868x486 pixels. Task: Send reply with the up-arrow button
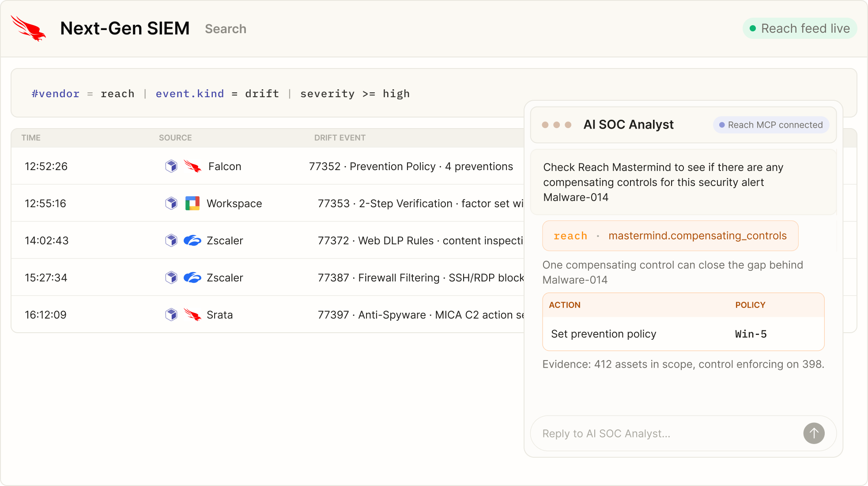pyautogui.click(x=814, y=433)
